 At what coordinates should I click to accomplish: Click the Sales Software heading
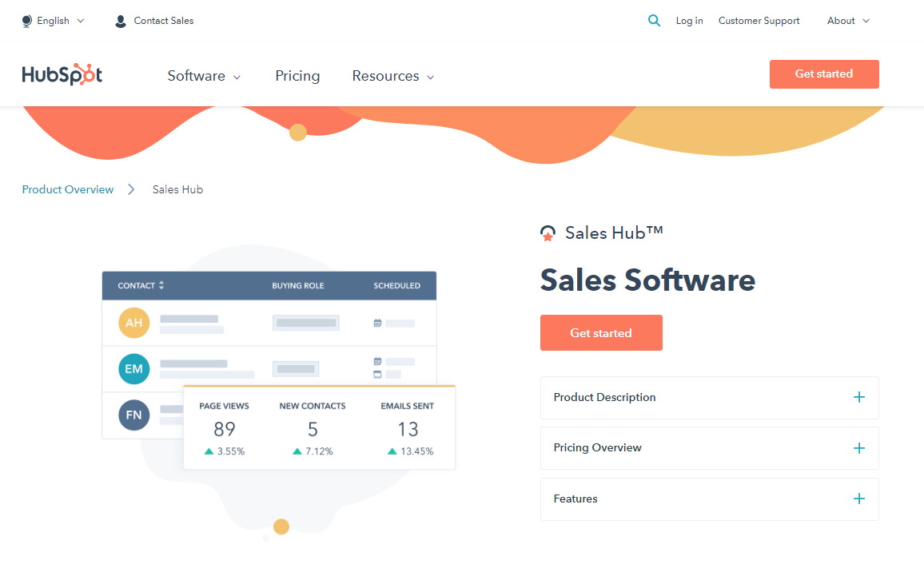pyautogui.click(x=647, y=280)
